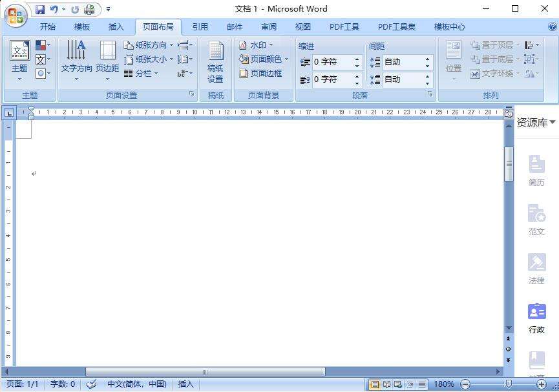Open 稿纸设置 manuscript paper settings

point(215,63)
